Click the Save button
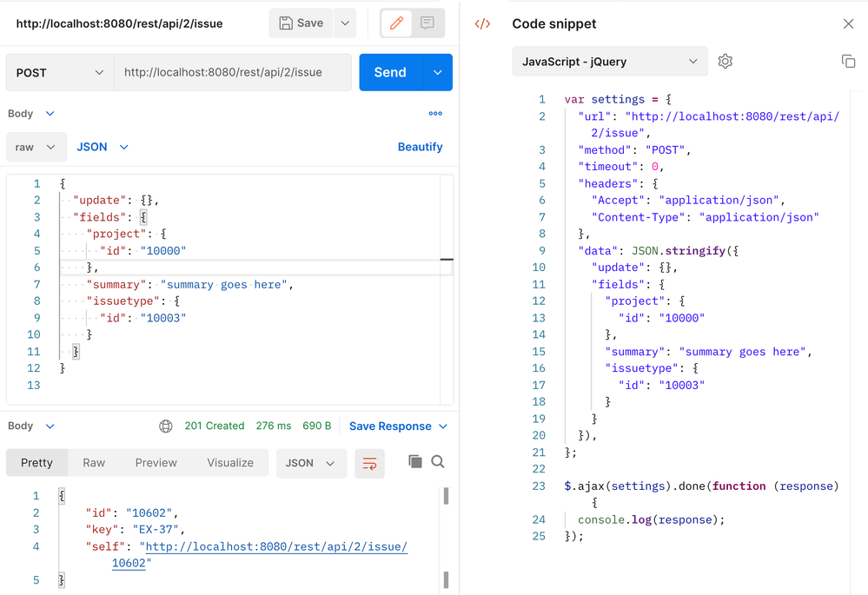This screenshot has height=595, width=868. click(301, 23)
